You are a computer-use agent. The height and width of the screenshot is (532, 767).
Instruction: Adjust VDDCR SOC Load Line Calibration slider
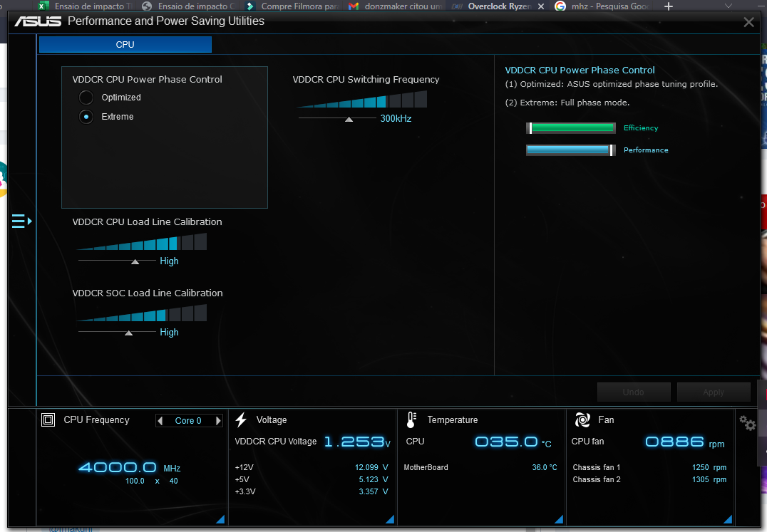coord(128,333)
